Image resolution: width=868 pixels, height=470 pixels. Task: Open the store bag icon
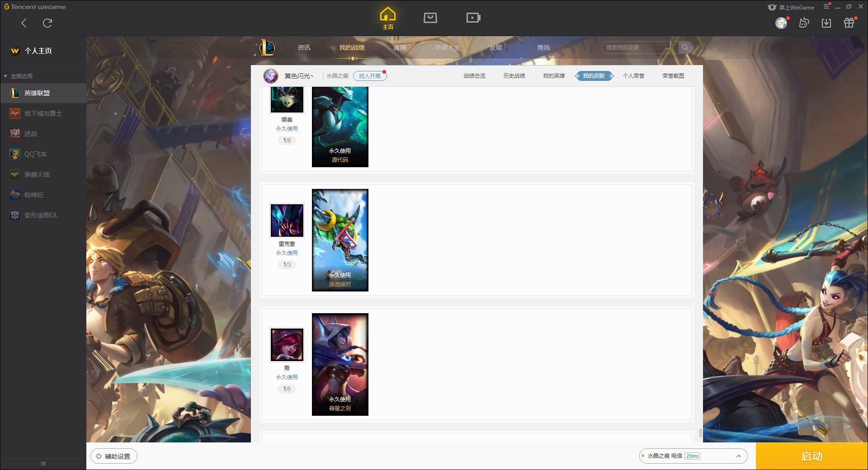click(x=430, y=18)
